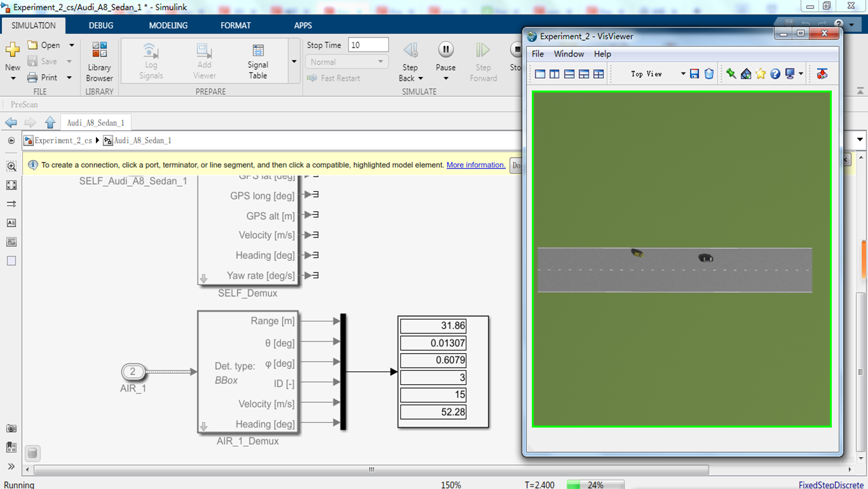Click the Stop Time input field
868x489 pixels.
pyautogui.click(x=368, y=45)
